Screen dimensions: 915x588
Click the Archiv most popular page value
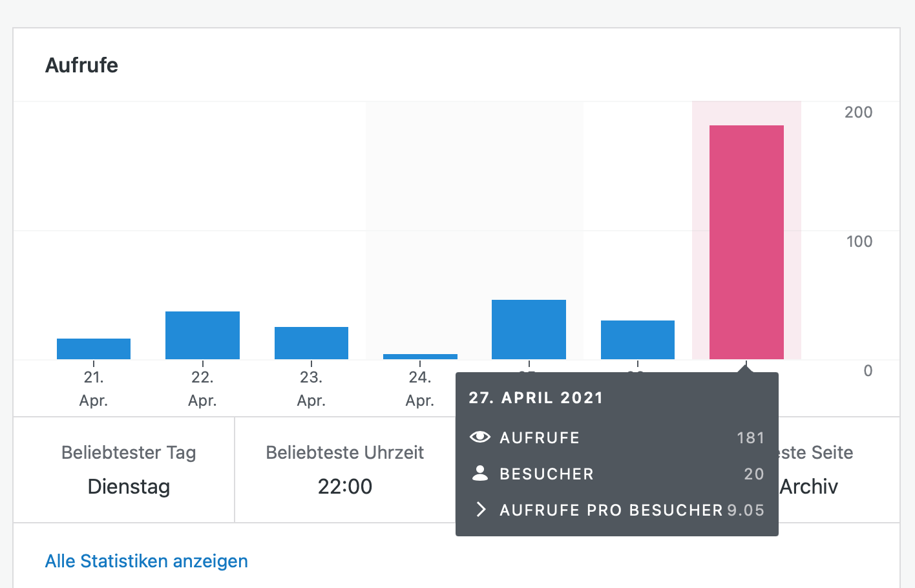(x=808, y=487)
